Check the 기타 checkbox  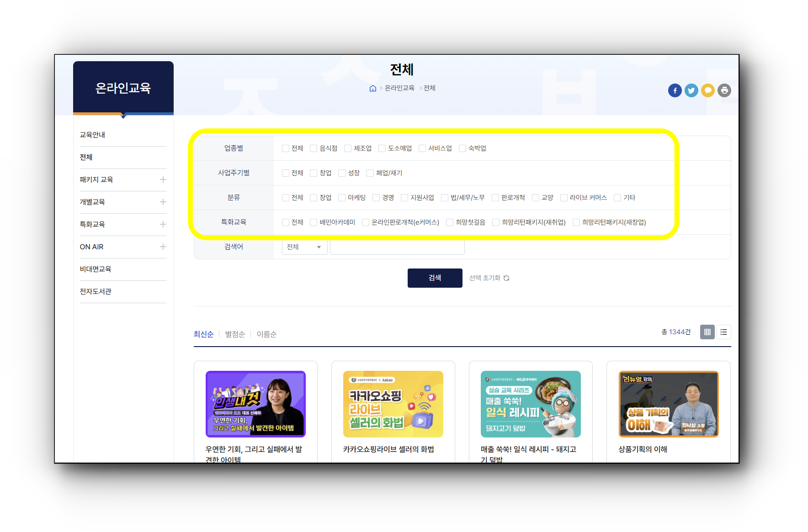click(x=617, y=198)
